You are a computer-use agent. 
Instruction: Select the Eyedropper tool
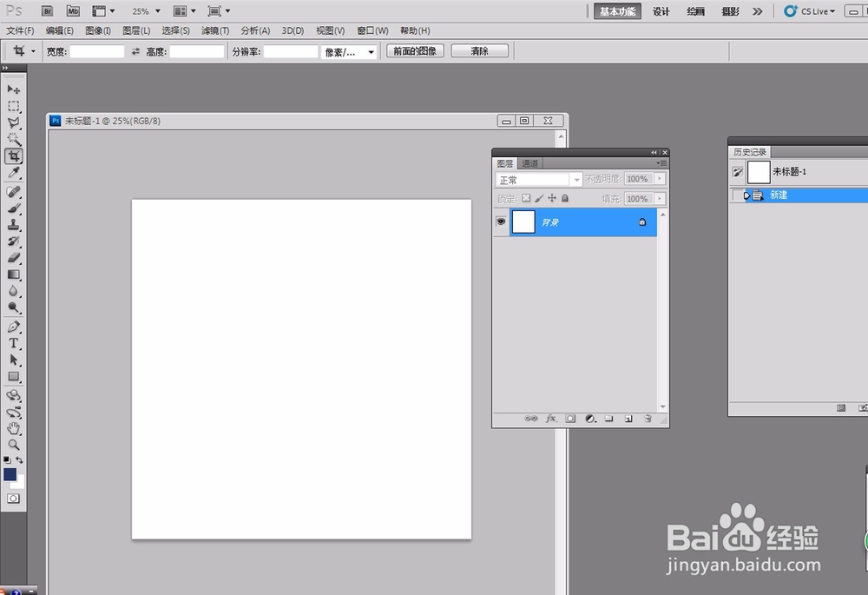coord(13,173)
